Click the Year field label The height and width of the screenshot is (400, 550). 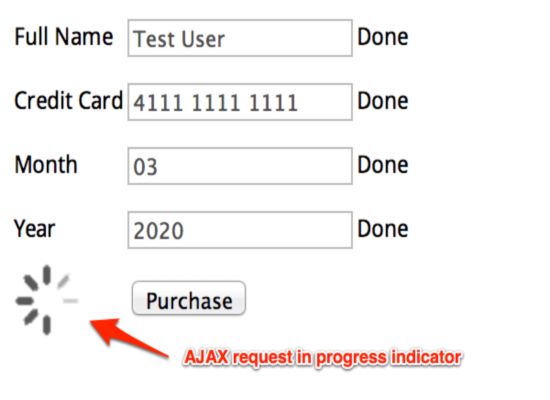coord(34,229)
